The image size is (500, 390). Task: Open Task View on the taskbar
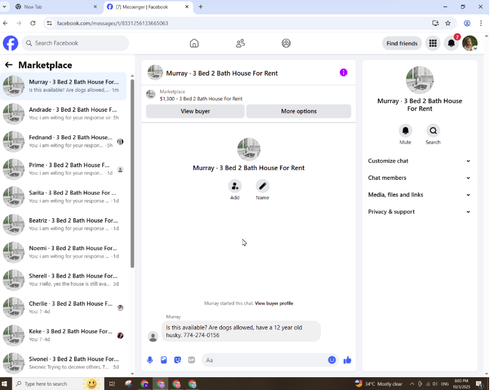point(112,384)
